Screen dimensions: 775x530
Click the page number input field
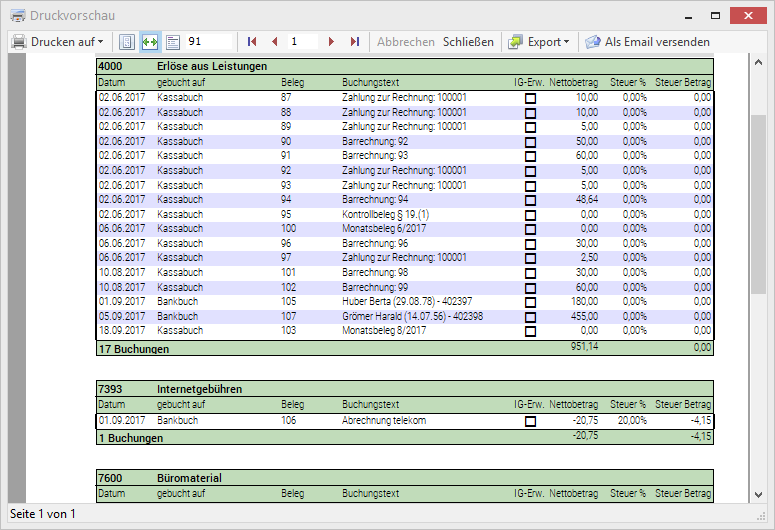point(303,42)
